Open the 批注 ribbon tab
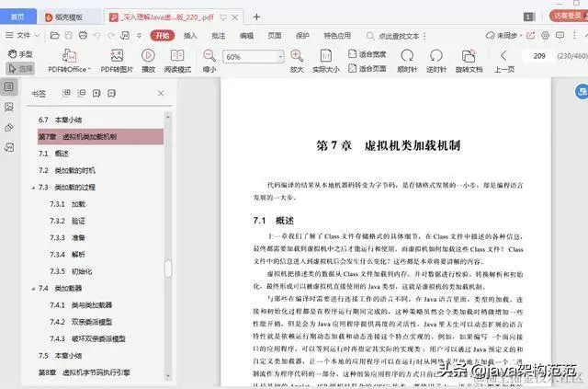 coord(219,36)
